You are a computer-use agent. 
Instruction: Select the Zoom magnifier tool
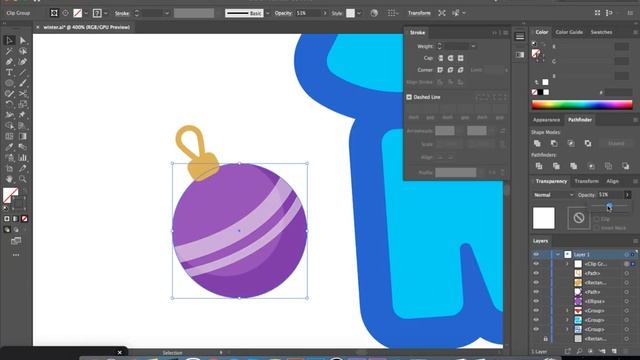coord(23,179)
